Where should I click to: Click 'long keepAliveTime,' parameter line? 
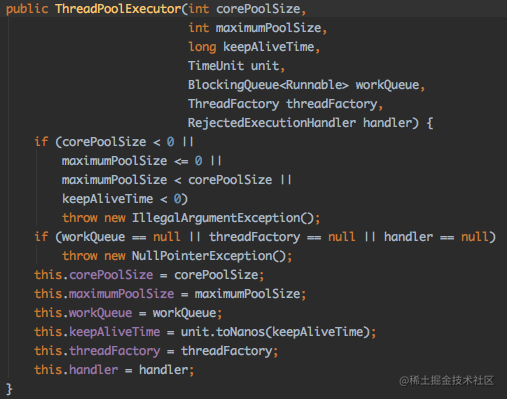(254, 47)
